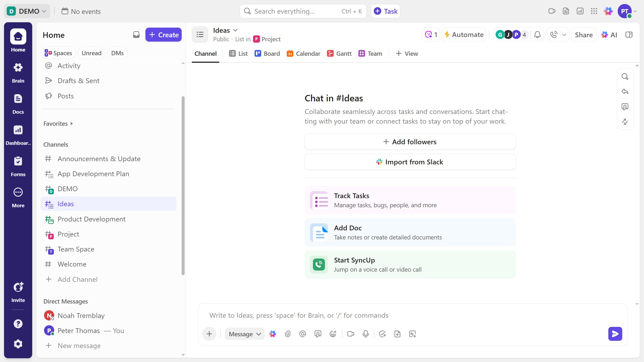Open the Message type dropdown
This screenshot has width=644, height=362.
(x=244, y=334)
